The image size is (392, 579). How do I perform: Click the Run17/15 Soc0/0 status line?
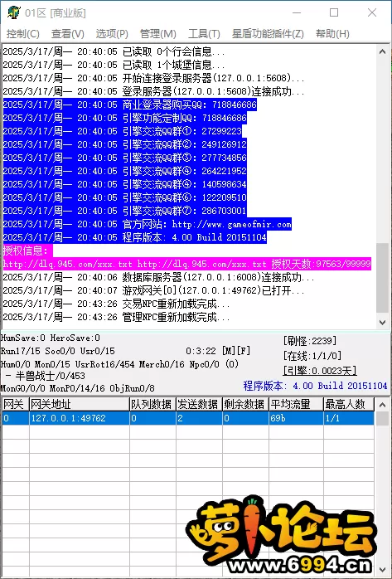pyautogui.click(x=57, y=351)
